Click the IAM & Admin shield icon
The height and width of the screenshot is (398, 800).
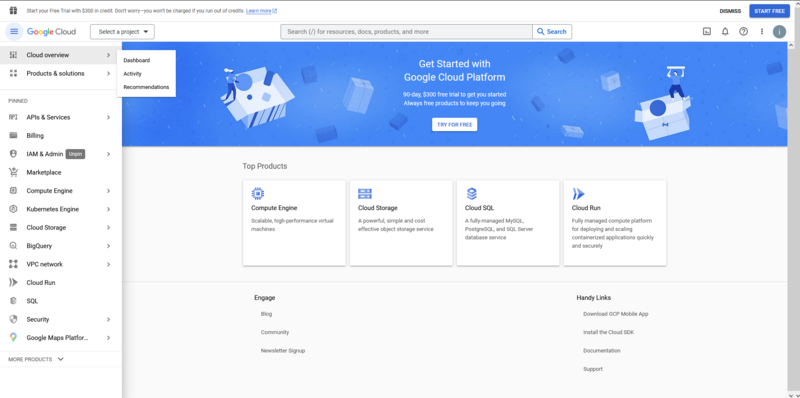(13, 154)
